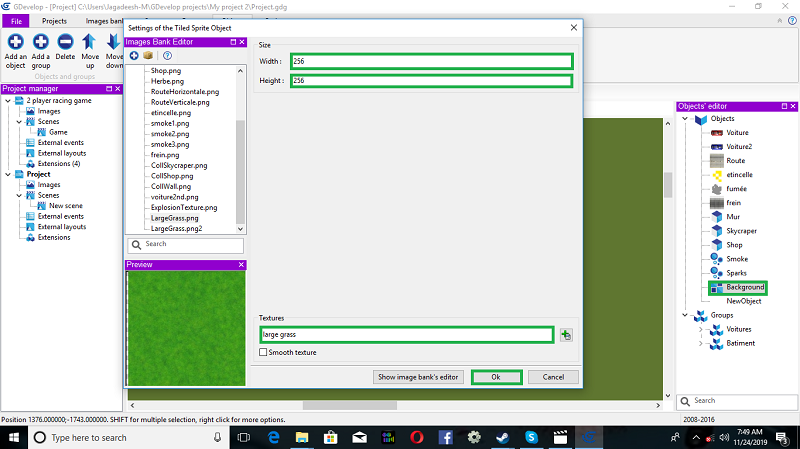Click Show image bank's editor button

tap(418, 377)
